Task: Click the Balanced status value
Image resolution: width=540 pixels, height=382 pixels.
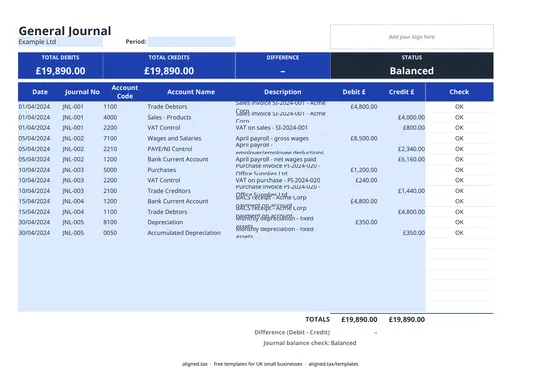Action: pyautogui.click(x=412, y=71)
